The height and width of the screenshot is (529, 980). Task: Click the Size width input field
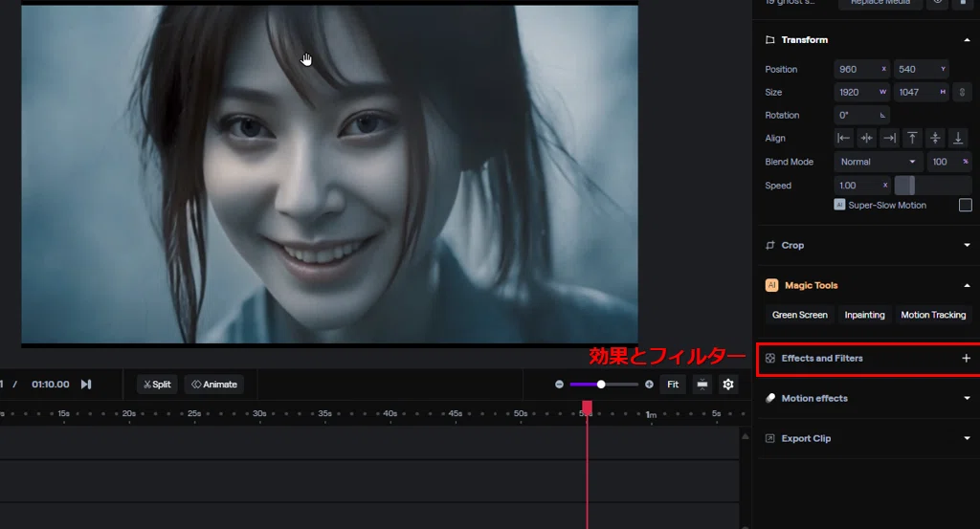862,93
